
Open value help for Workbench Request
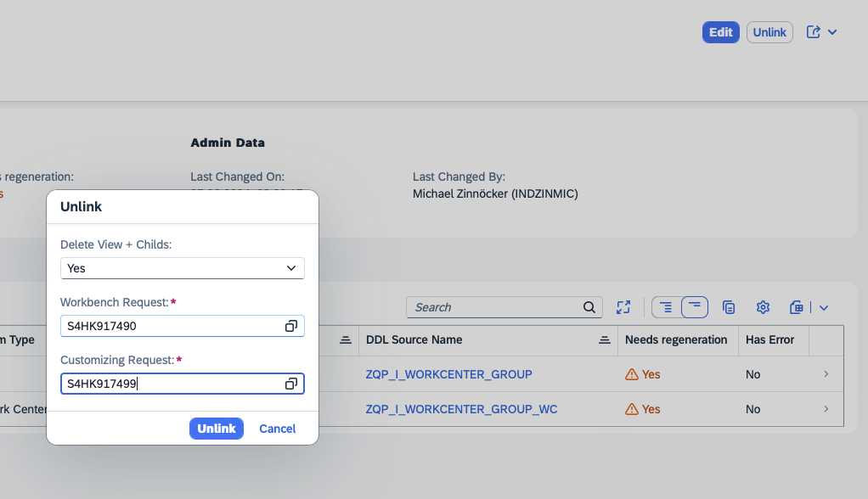click(291, 326)
